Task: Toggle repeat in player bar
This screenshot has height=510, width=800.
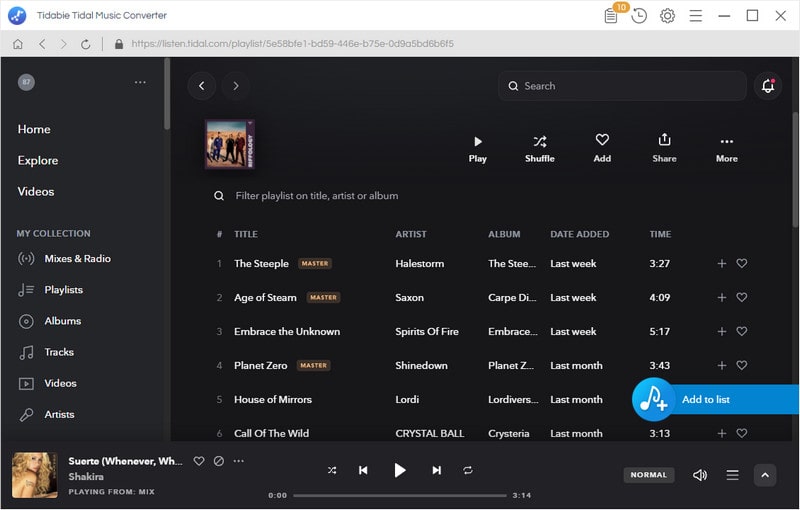Action: [468, 470]
